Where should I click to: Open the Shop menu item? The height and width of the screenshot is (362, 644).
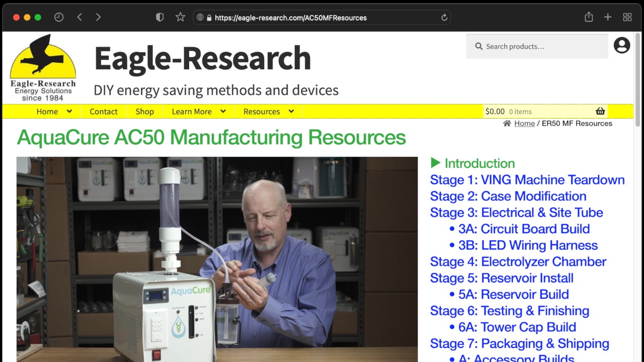coord(144,112)
